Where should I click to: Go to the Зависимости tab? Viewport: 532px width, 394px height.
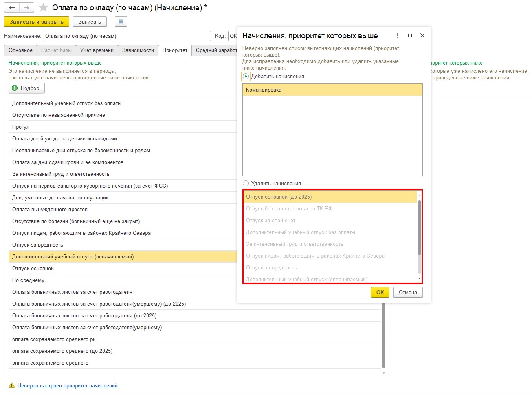[138, 50]
